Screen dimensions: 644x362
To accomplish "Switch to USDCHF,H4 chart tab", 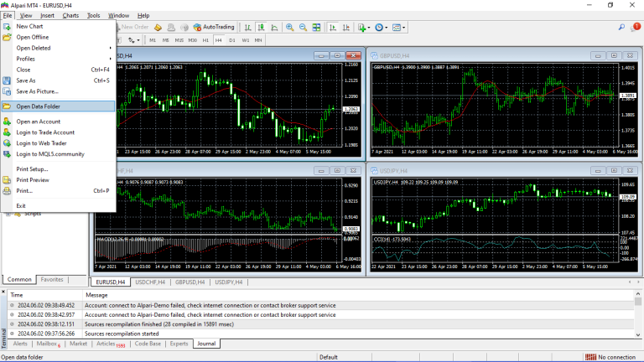I will coord(150,282).
